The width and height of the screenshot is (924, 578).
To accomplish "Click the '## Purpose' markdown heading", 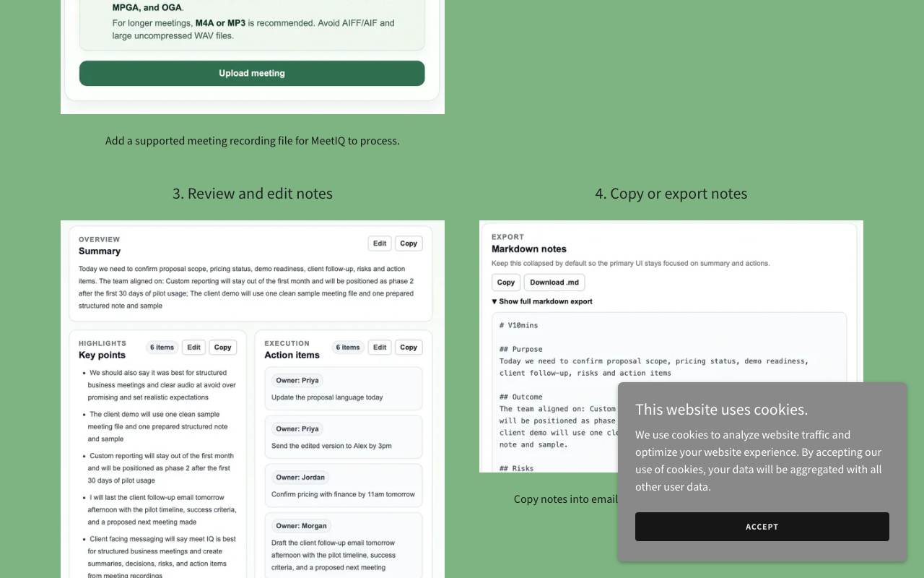I will pyautogui.click(x=520, y=349).
